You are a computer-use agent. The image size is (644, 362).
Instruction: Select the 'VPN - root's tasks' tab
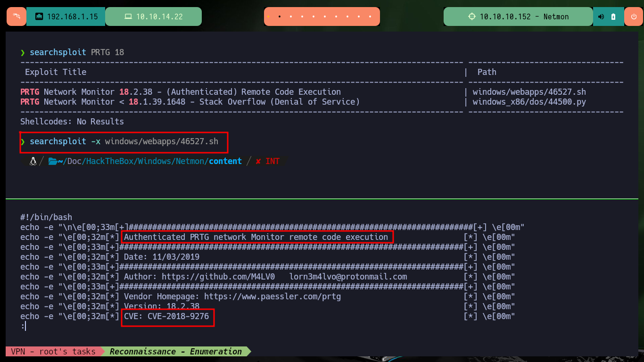[x=53, y=352]
